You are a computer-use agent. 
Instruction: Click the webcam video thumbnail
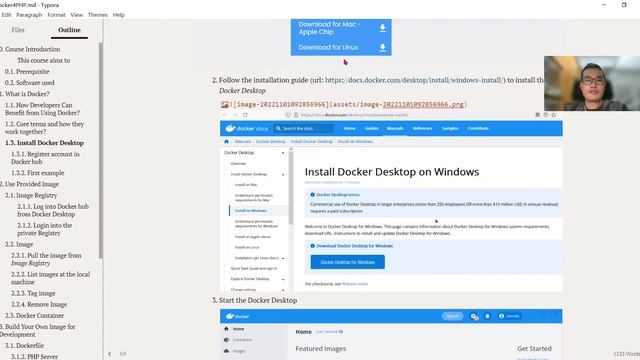tap(592, 83)
